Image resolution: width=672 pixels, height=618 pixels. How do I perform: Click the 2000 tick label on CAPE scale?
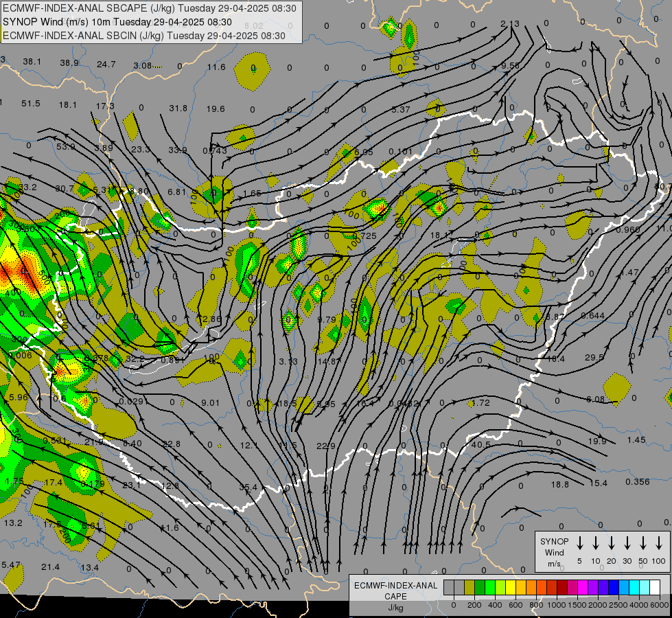point(597,605)
